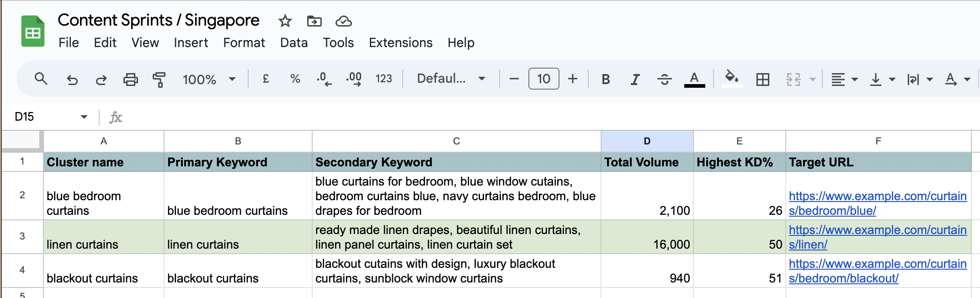This screenshot has width=980, height=298.
Task: Click the increase font size button
Action: (x=573, y=79)
